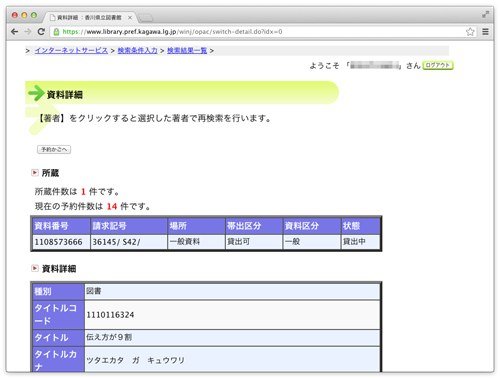
Task: Open the インターネットサービス breadcrumb link
Action: (x=71, y=50)
